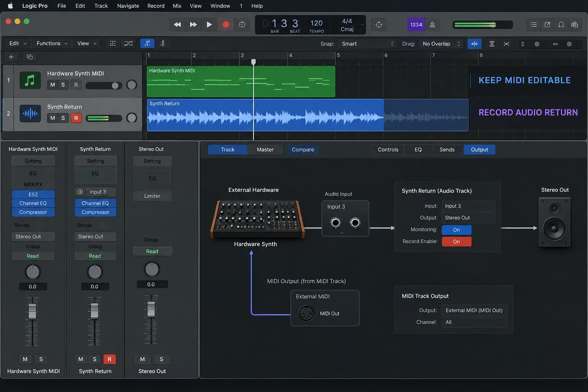The image size is (588, 392).
Task: Open the Functions dropdown menu
Action: [x=52, y=44]
